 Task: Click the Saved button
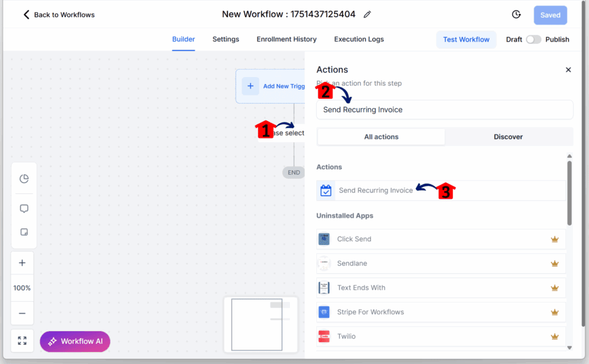[550, 15]
